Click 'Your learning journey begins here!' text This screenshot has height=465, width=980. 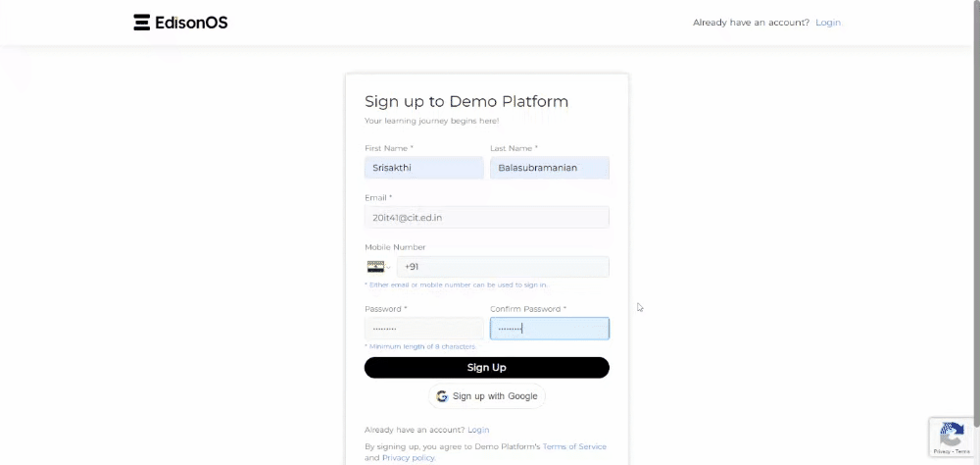click(431, 121)
